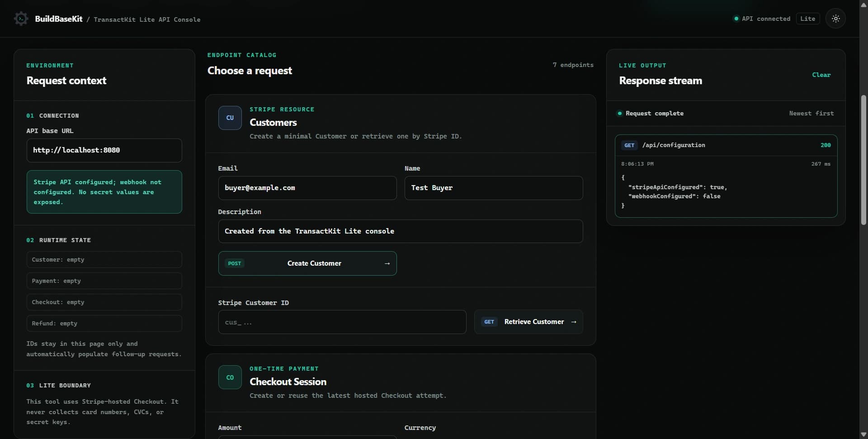Click the '03 LITE BOUNDARY' section heading
This screenshot has height=439, width=868.
[x=59, y=386]
